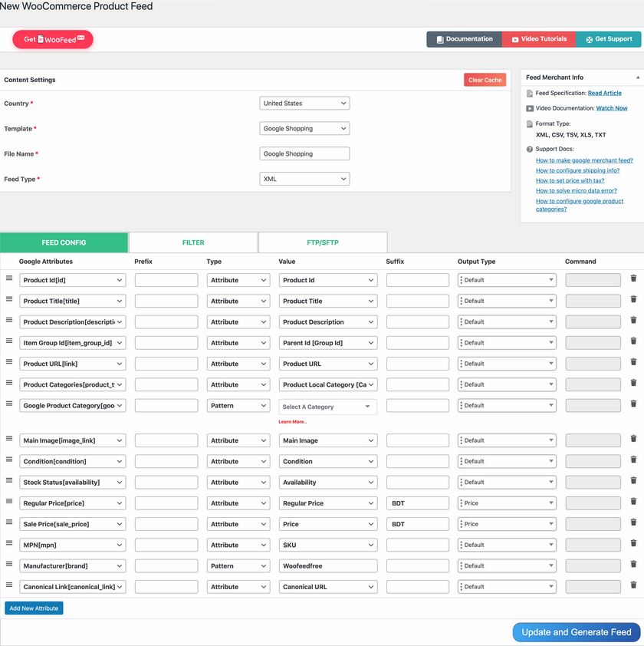Open Output Type dropdown in Sale Price row
Screen dimensions: 644x646
coord(507,525)
